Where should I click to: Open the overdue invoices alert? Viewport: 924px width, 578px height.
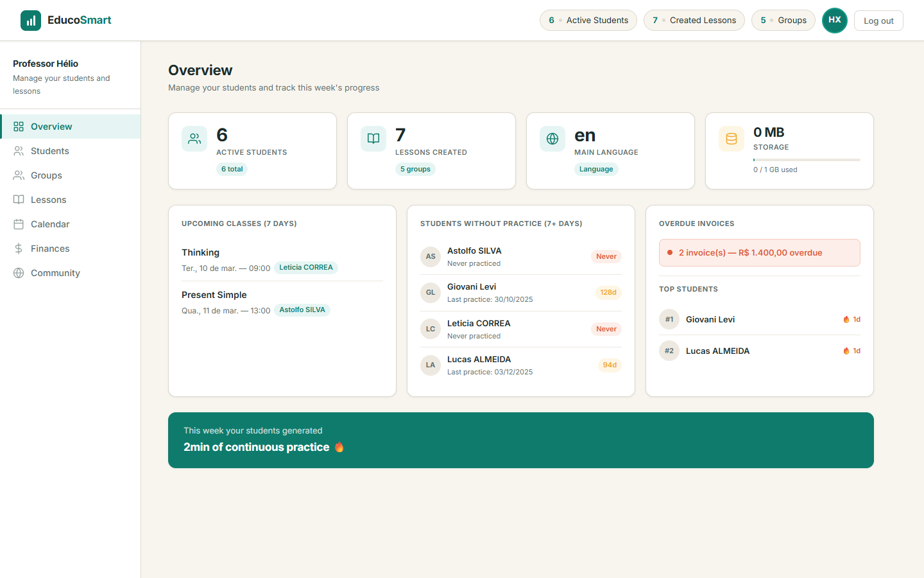point(759,252)
